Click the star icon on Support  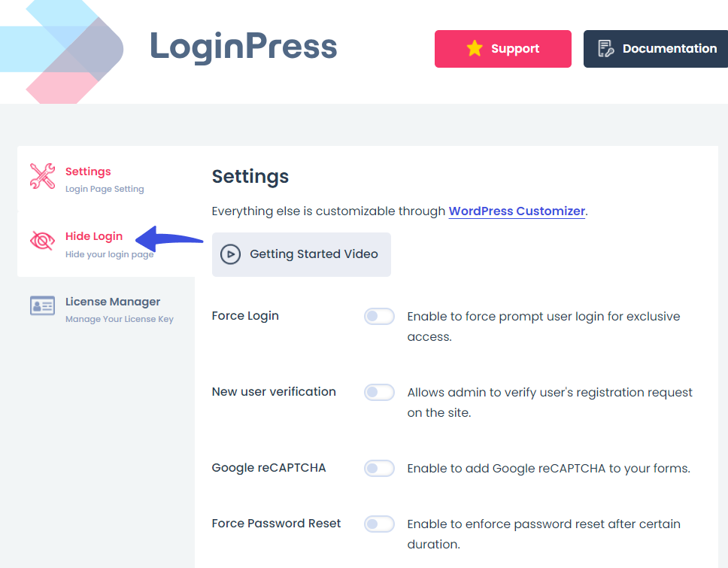(x=475, y=48)
